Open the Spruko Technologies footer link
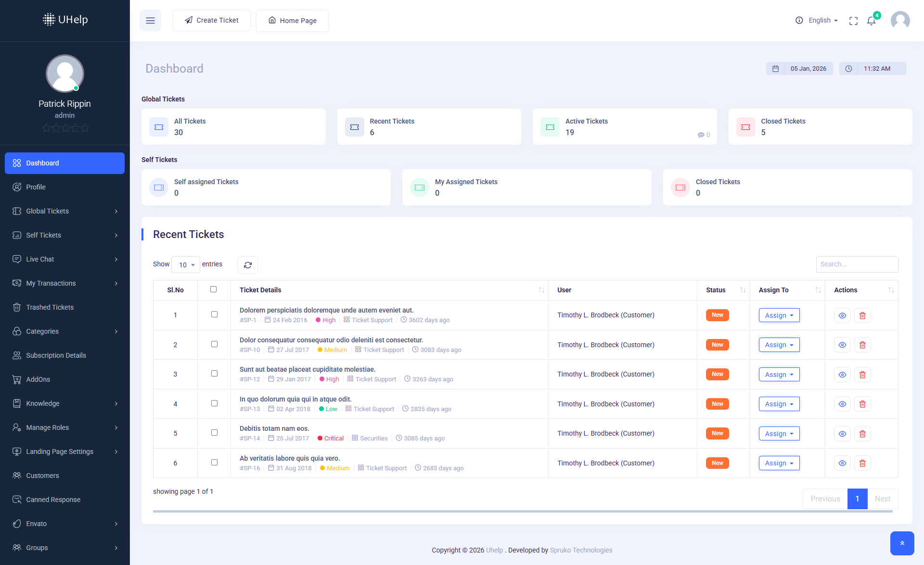 581,550
